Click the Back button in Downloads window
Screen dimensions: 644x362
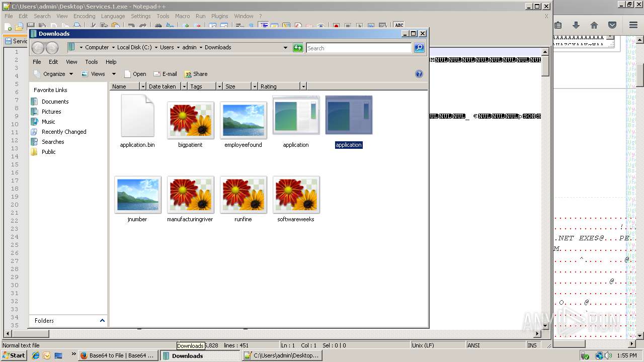click(38, 48)
